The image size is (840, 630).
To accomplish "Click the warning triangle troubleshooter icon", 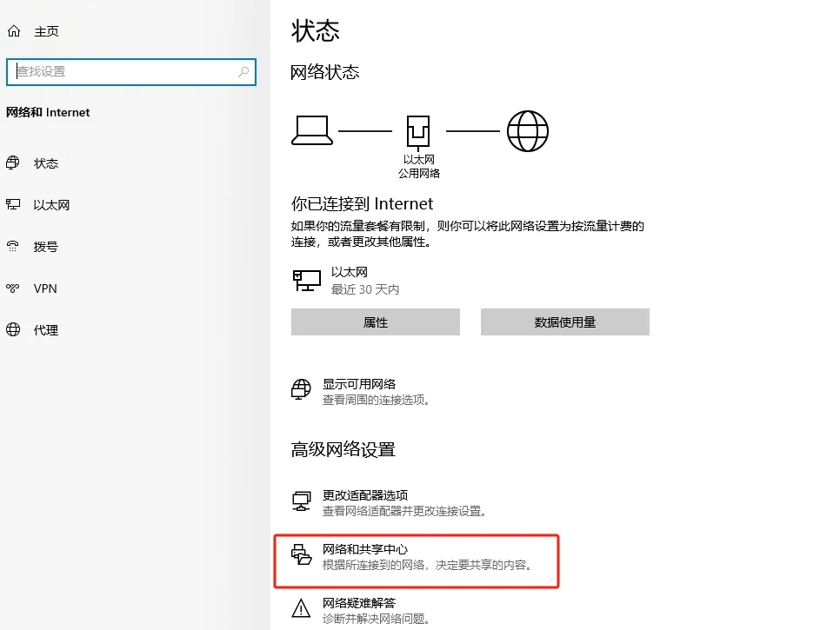I will 301,608.
